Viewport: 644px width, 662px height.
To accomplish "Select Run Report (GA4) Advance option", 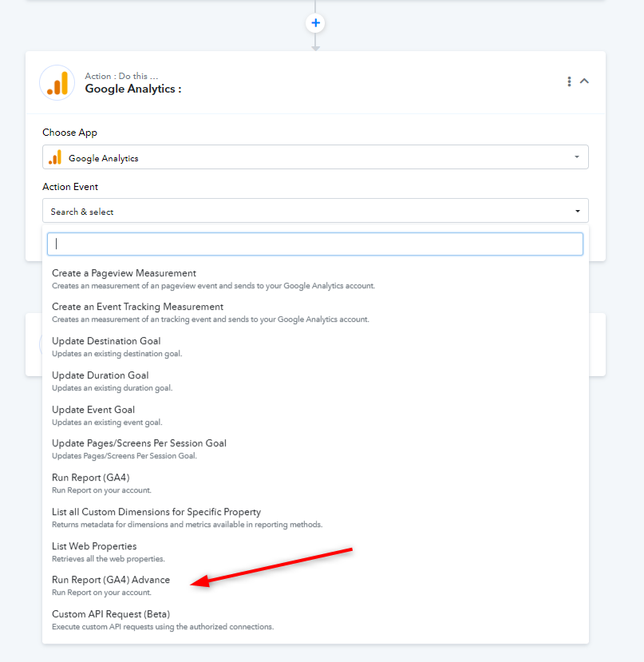I will (x=315, y=585).
